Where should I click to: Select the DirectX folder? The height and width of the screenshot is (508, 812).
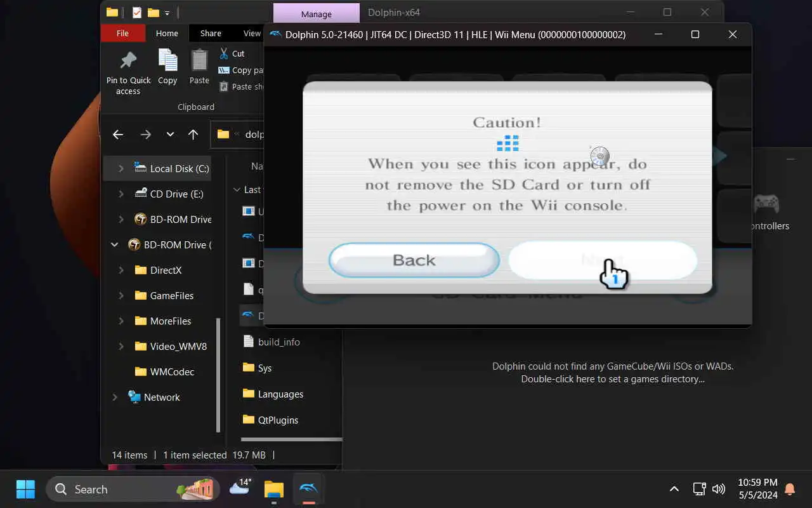click(x=159, y=270)
